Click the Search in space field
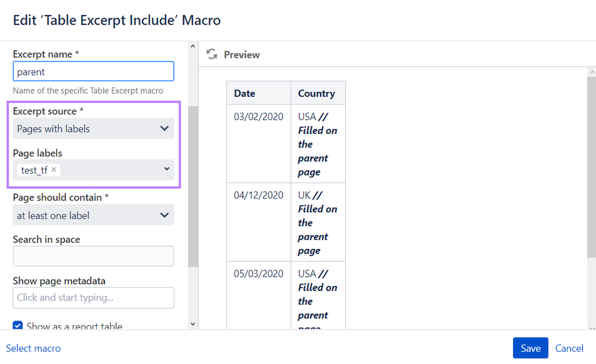Screen dimensions: 596x364 93,256
